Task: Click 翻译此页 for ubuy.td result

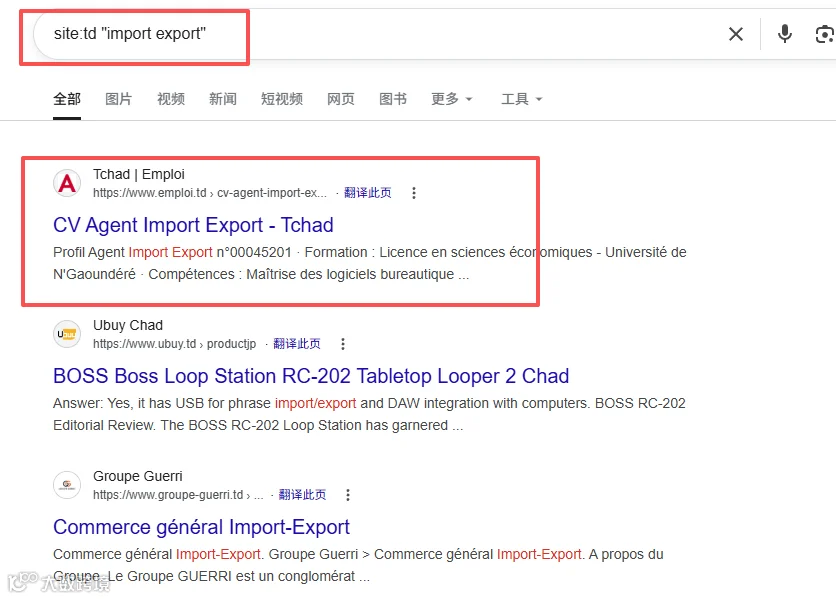Action: point(296,344)
